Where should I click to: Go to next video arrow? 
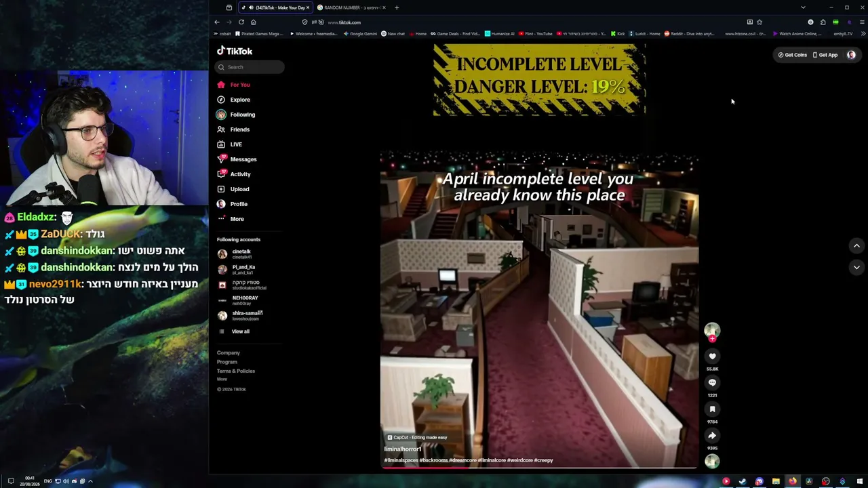click(x=856, y=267)
